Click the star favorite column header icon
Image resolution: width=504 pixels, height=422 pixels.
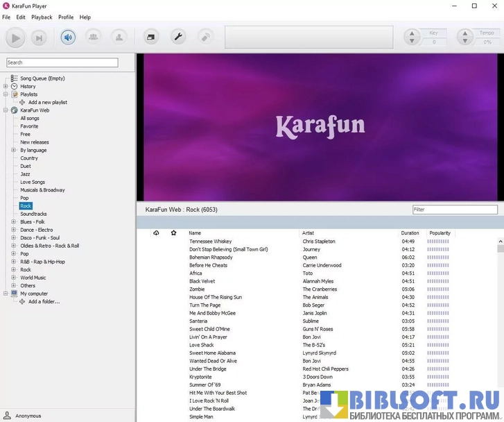173,233
